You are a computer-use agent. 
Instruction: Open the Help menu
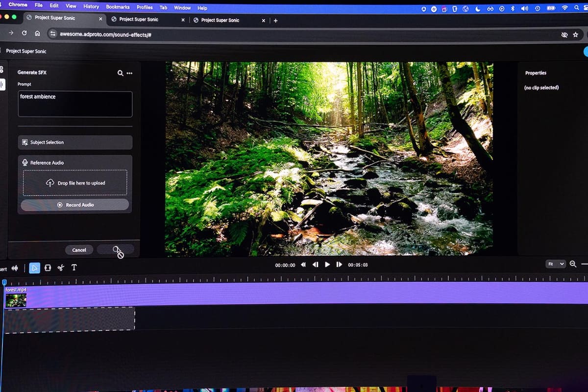(x=202, y=8)
